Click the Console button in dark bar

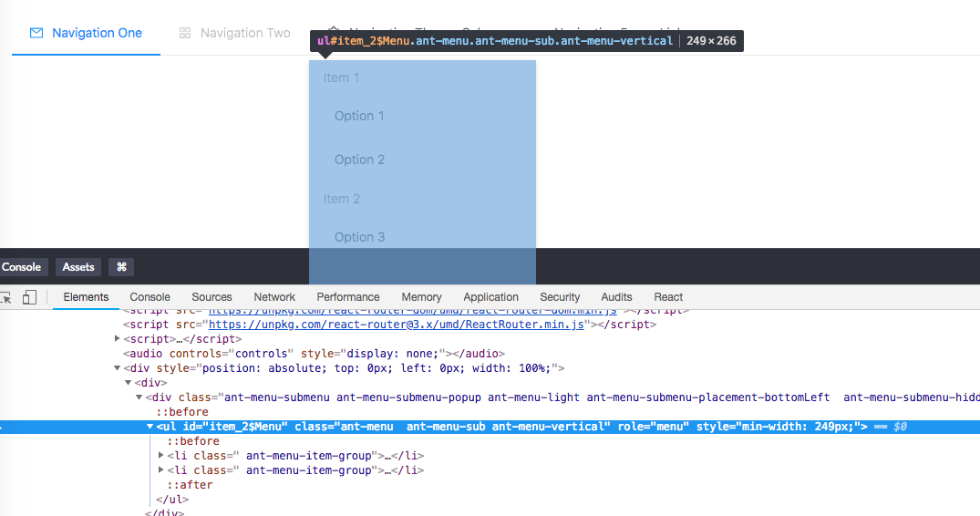pyautogui.click(x=21, y=267)
